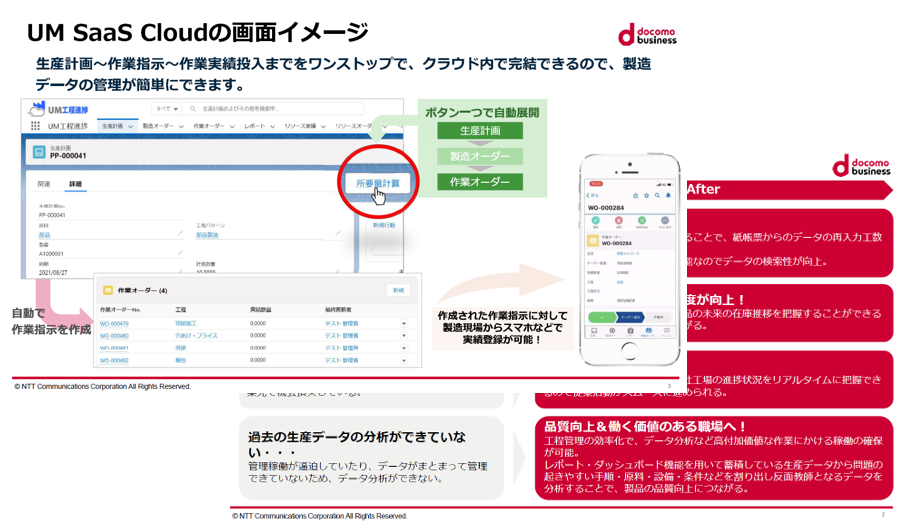Click the yellow 作業オーダー related list icon

[x=108, y=290]
